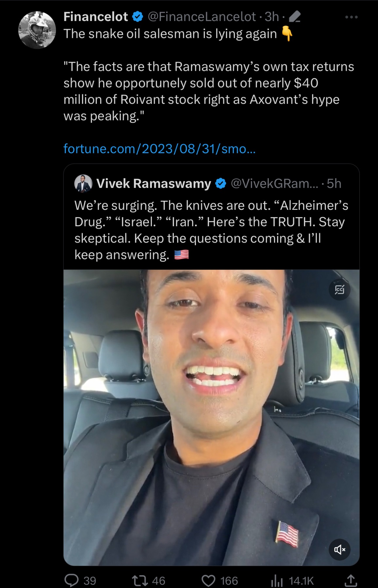
Task: Open the Vivek Ramaswamy quoted name
Action: tap(153, 184)
